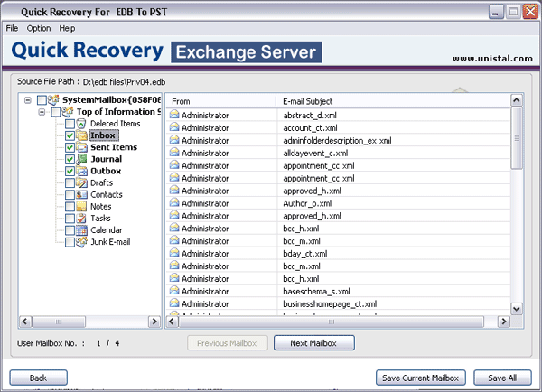The image size is (542, 392).
Task: Click the Back button
Action: 38,378
